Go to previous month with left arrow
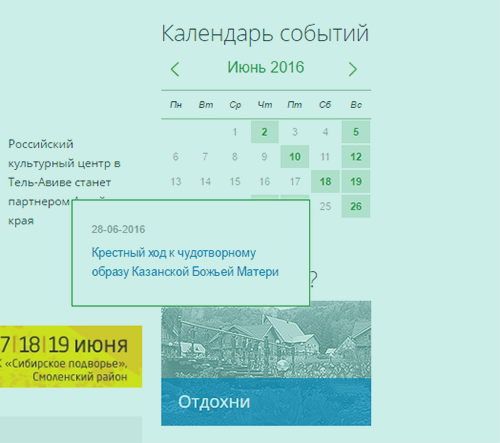The image size is (500, 443). [x=175, y=69]
